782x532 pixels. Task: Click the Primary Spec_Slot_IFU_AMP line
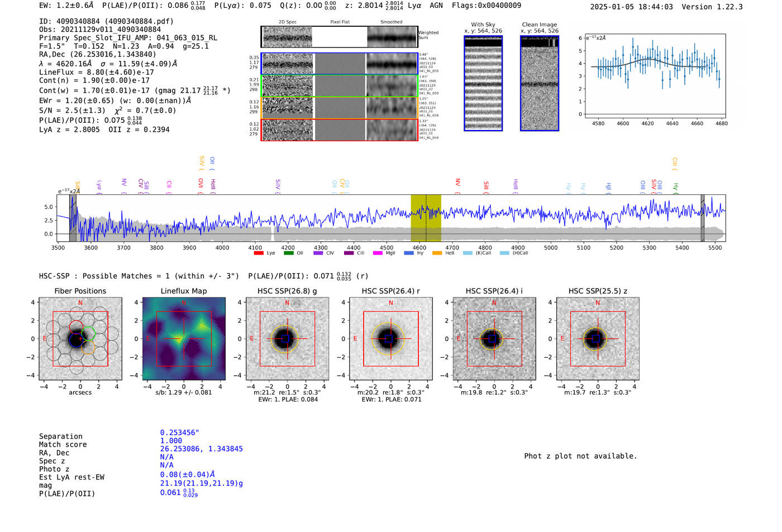click(x=128, y=38)
